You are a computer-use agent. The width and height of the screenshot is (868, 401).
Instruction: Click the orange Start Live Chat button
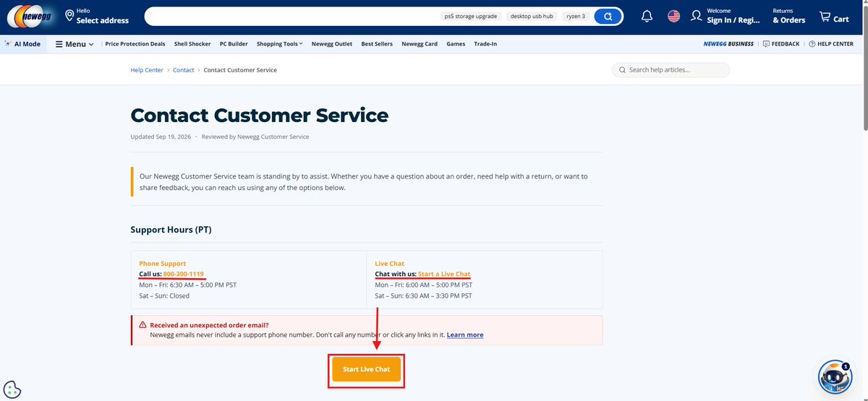point(366,369)
